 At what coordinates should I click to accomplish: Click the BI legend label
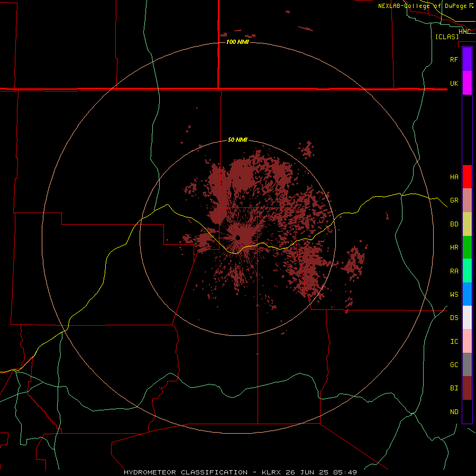click(454, 388)
